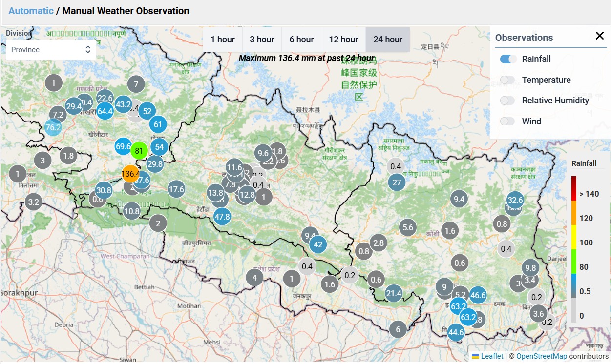Screen dimensions: 611x364
Task: Click the grey 6 rainfall marker
Action: point(398,329)
